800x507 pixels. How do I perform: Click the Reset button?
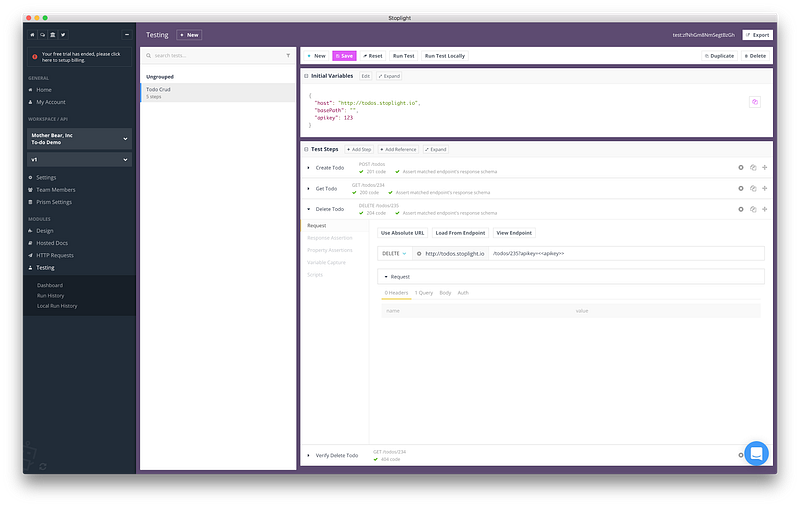372,56
